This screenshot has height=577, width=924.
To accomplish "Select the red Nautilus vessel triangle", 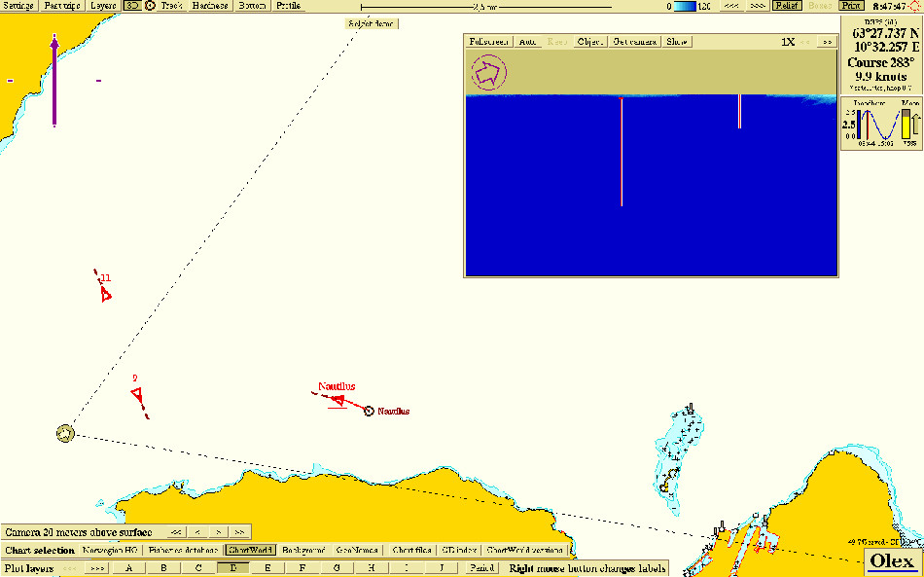I will click(338, 401).
